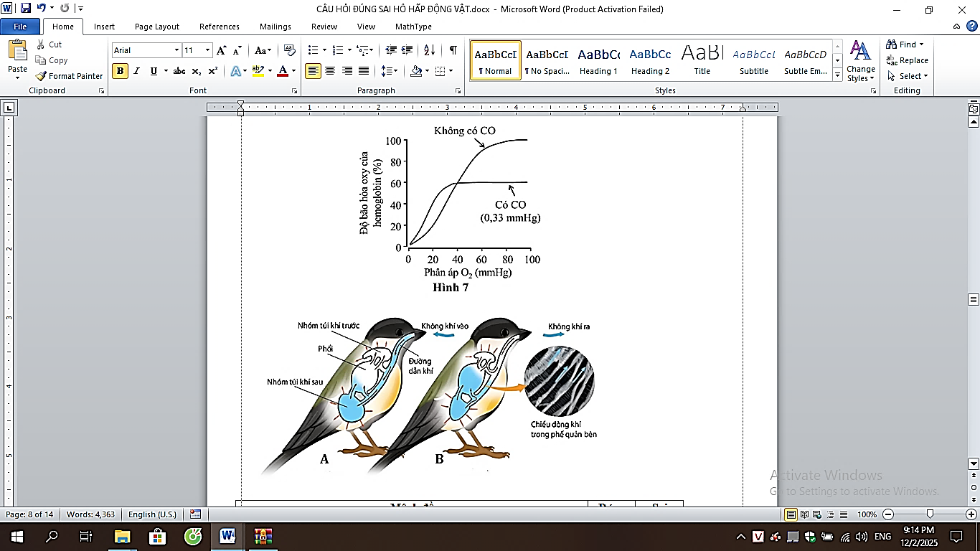Sort the selected text alphabetically
Image resolution: width=980 pixels, height=551 pixels.
[429, 50]
